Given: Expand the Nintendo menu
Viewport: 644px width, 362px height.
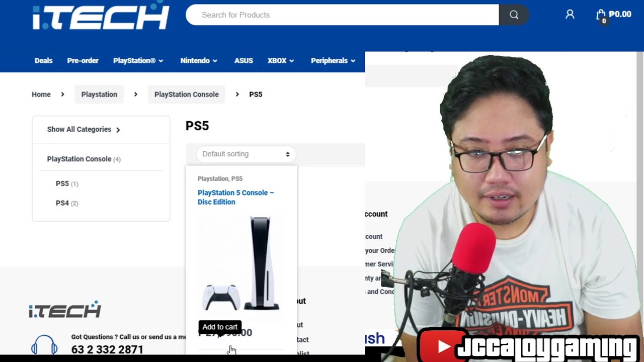Looking at the screenshot, I should coord(199,60).
